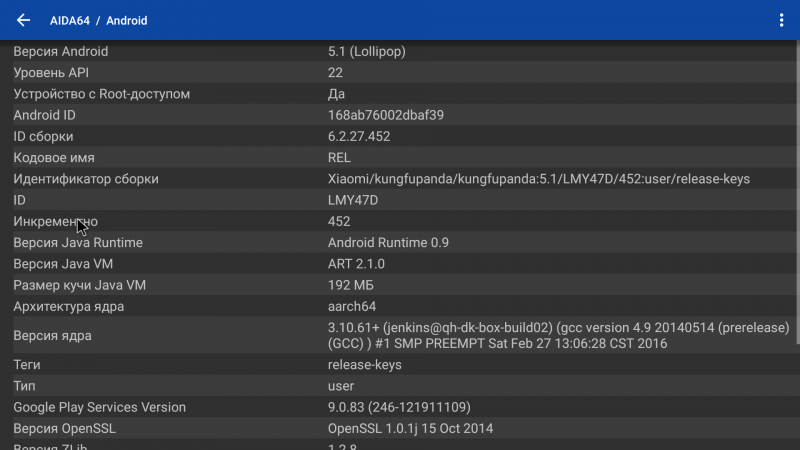Select the Google Play Services Version row
Viewport: 800px width, 450px height.
click(400, 407)
